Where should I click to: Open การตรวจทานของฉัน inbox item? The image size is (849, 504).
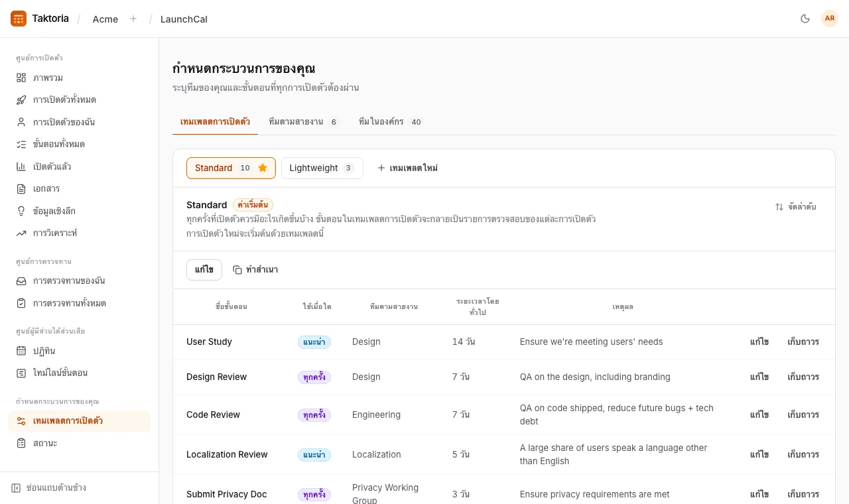(80, 281)
